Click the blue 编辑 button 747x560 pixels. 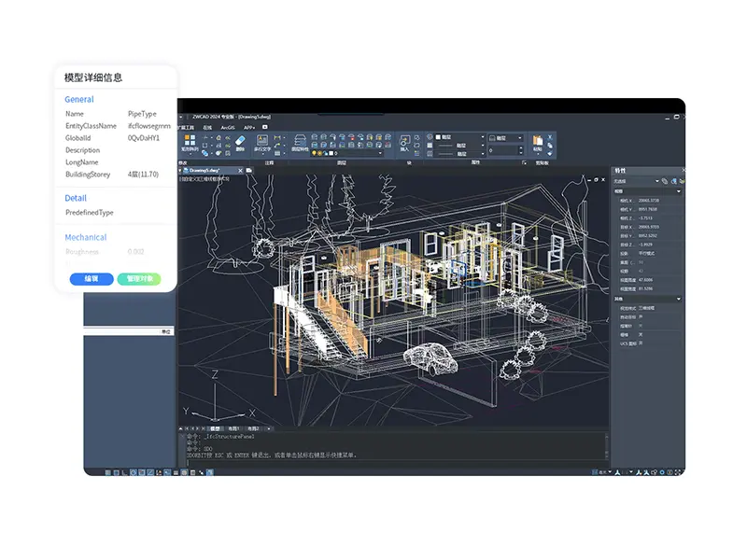[x=92, y=279]
